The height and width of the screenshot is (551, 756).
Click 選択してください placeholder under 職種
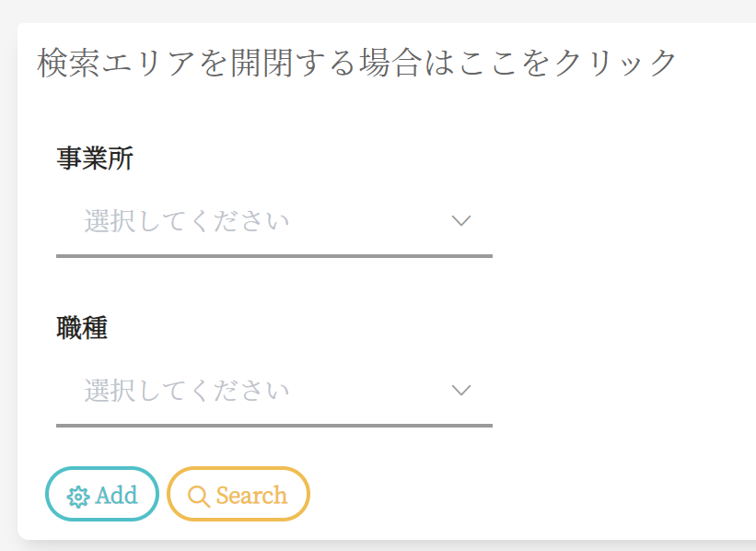[187, 392]
